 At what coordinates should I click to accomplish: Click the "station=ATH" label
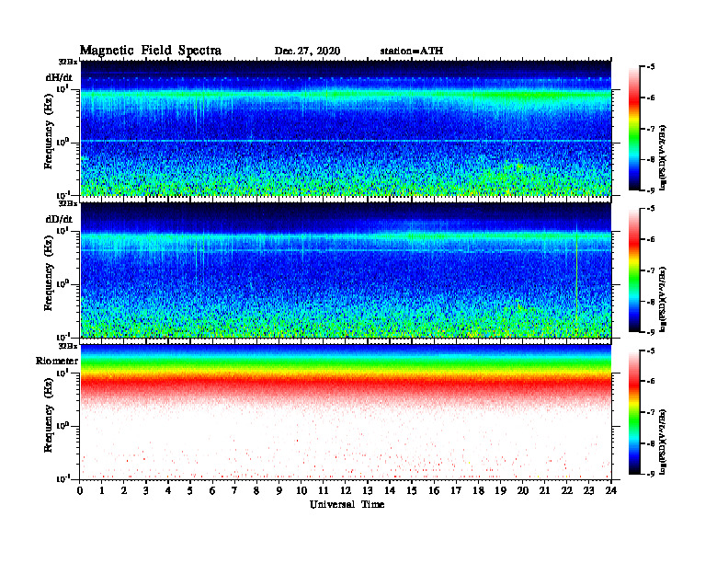[412, 52]
